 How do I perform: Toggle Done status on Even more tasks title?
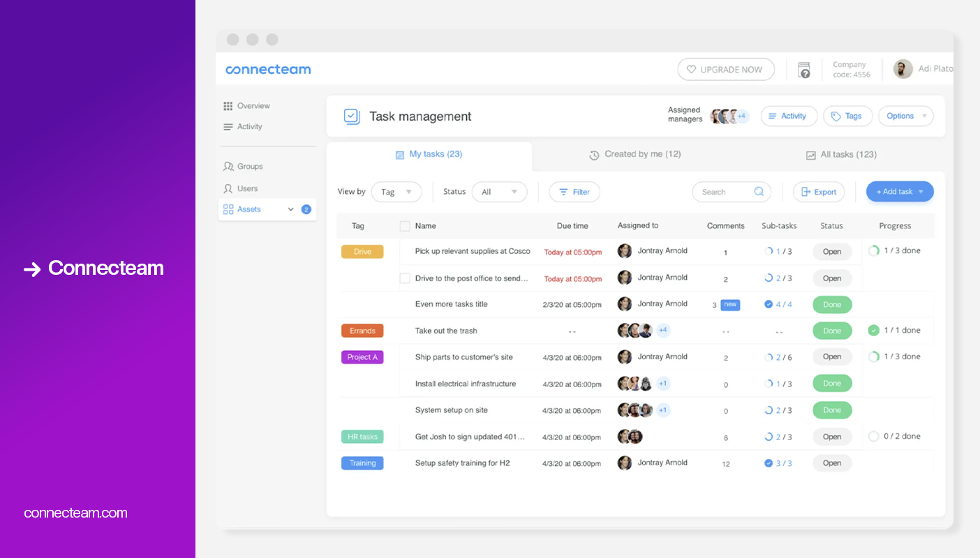click(x=832, y=305)
